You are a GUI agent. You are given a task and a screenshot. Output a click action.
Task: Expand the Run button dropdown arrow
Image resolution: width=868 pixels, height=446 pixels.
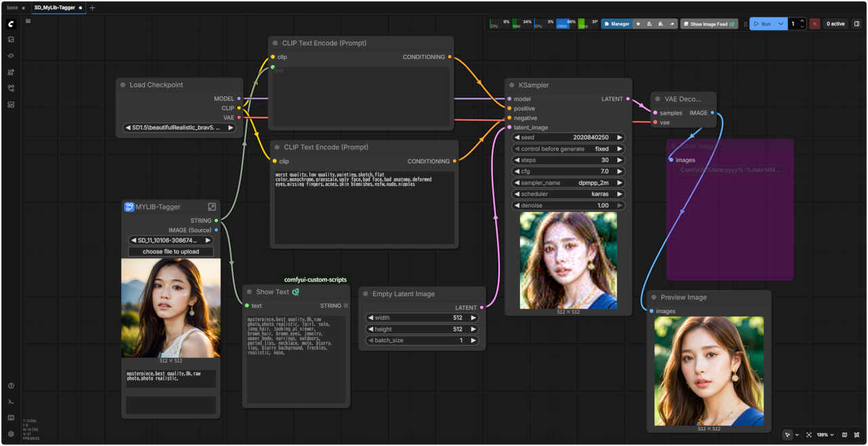click(781, 24)
